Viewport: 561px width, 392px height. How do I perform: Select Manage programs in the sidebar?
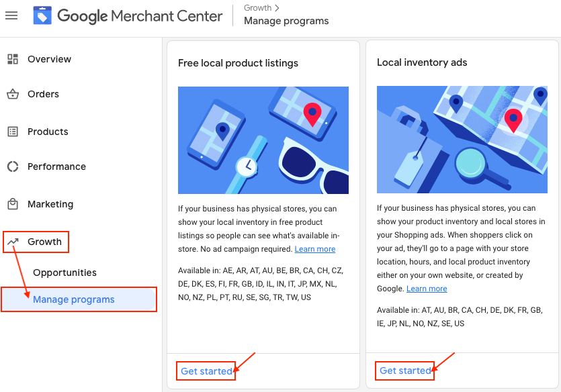[73, 300]
